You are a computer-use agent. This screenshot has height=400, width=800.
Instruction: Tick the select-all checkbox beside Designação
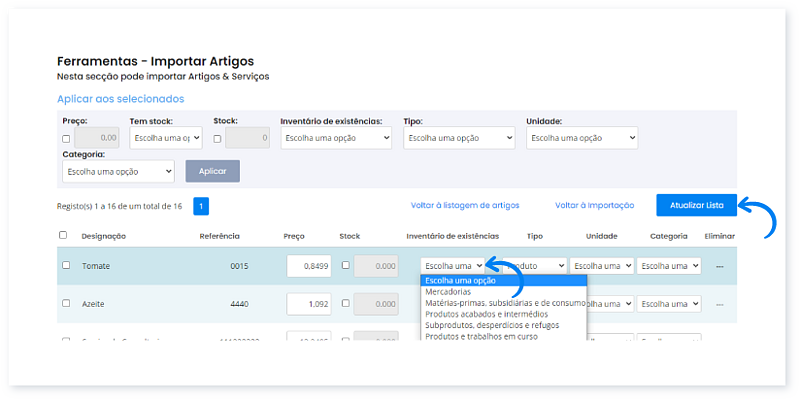[x=63, y=235]
